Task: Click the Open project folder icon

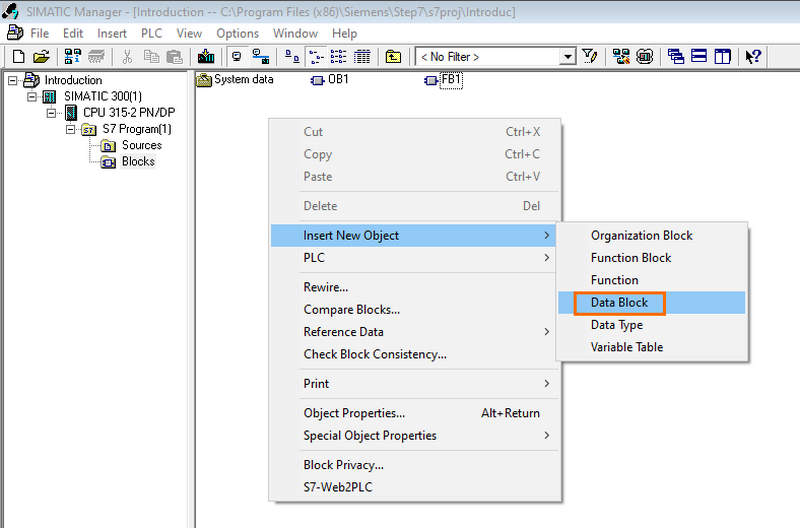Action: (41, 56)
